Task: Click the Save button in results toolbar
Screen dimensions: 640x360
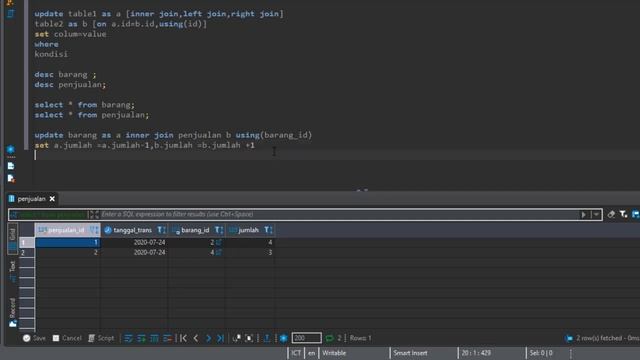Action: tap(34, 338)
